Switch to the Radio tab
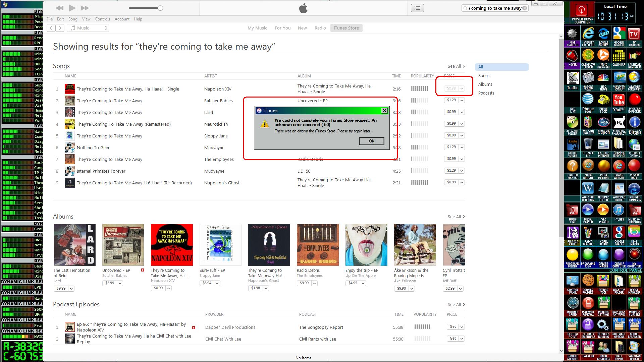Viewport: 644px width, 362px height. click(x=320, y=28)
